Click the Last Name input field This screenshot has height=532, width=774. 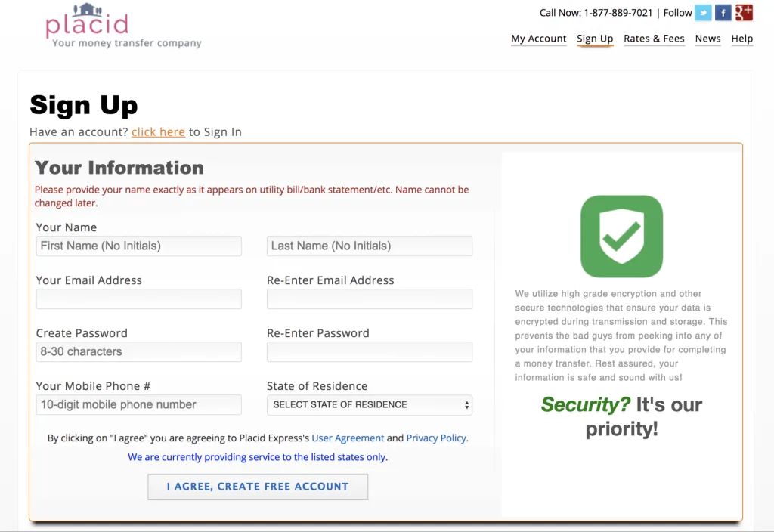pyautogui.click(x=370, y=246)
